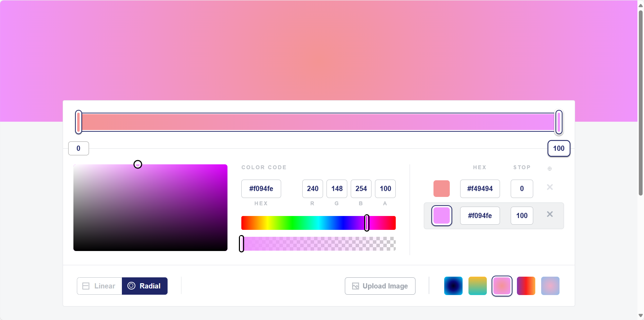Pick the purple-to-orange preset swatch

point(526,286)
